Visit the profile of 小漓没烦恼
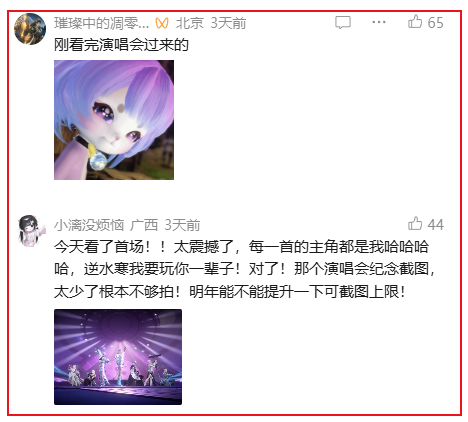Image resolution: width=468 pixels, height=422 pixels. [89, 225]
